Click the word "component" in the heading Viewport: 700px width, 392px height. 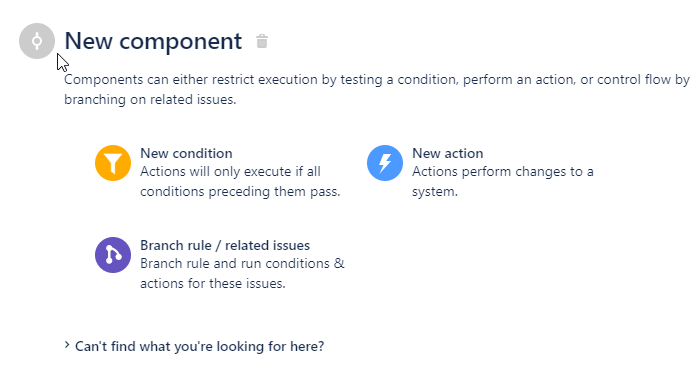[180, 42]
